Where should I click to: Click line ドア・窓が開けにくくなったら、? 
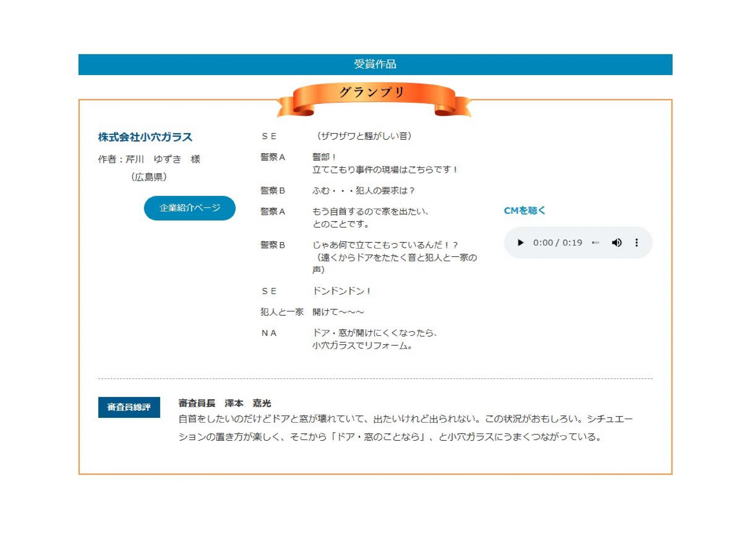375,333
